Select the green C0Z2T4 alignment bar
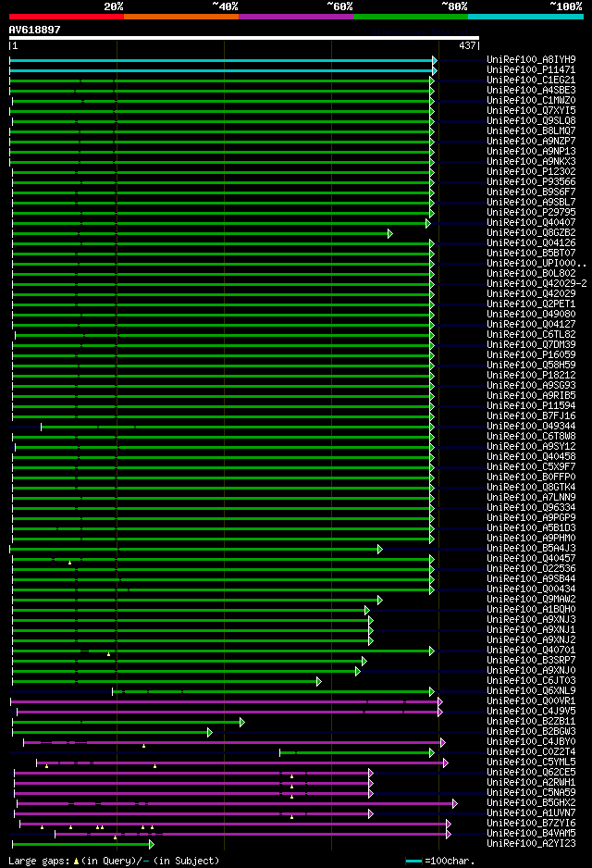The width and height of the screenshot is (592, 868). coord(355,753)
